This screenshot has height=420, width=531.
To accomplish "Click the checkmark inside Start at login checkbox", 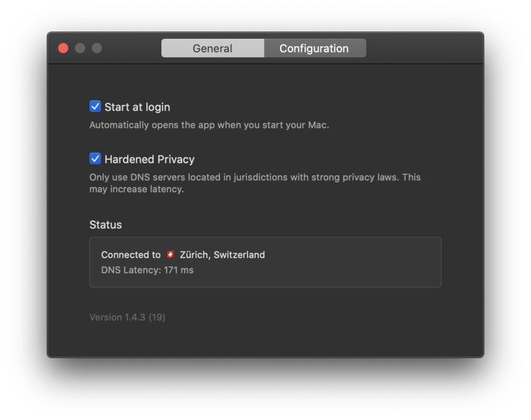I will point(95,106).
